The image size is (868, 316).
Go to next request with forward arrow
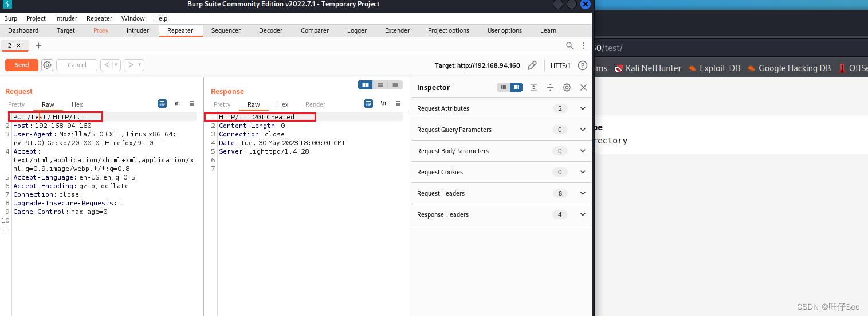coord(130,65)
